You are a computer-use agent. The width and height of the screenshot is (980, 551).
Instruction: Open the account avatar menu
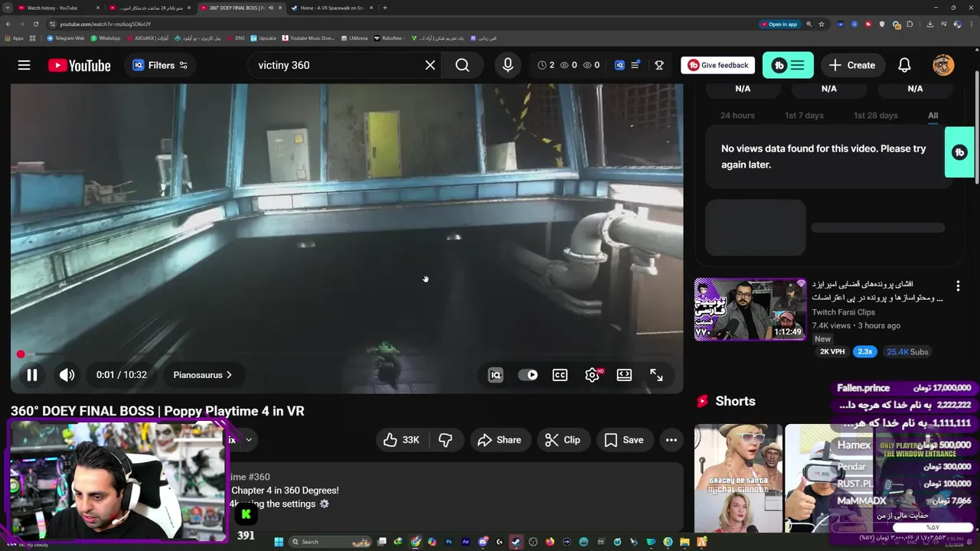click(x=943, y=65)
